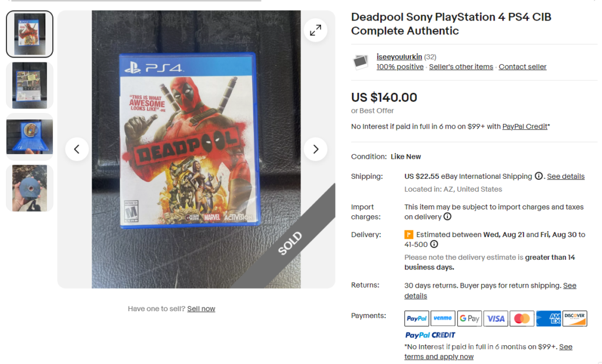The image size is (602, 364).
Task: Click the Contact seller link
Action: [523, 67]
